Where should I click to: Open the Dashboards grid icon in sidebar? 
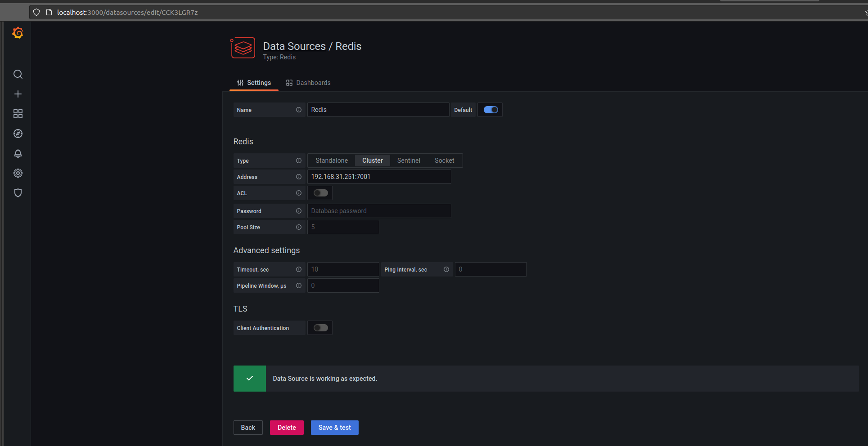(x=18, y=114)
